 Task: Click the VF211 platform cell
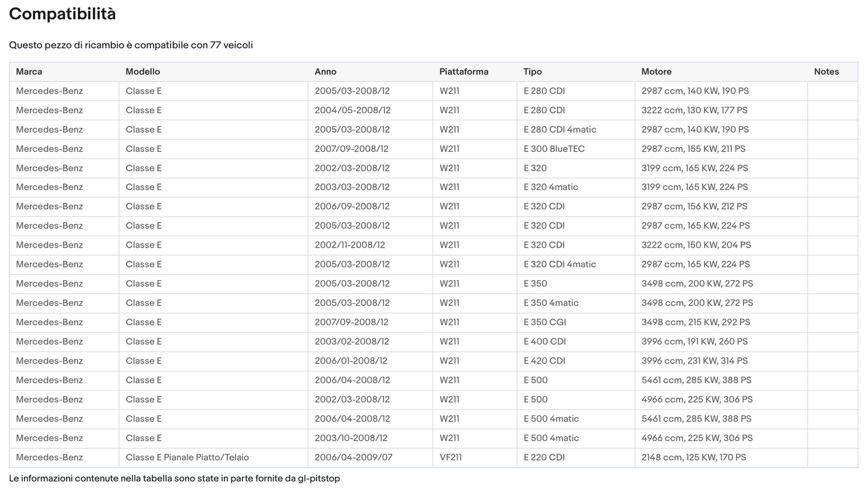[475, 458]
